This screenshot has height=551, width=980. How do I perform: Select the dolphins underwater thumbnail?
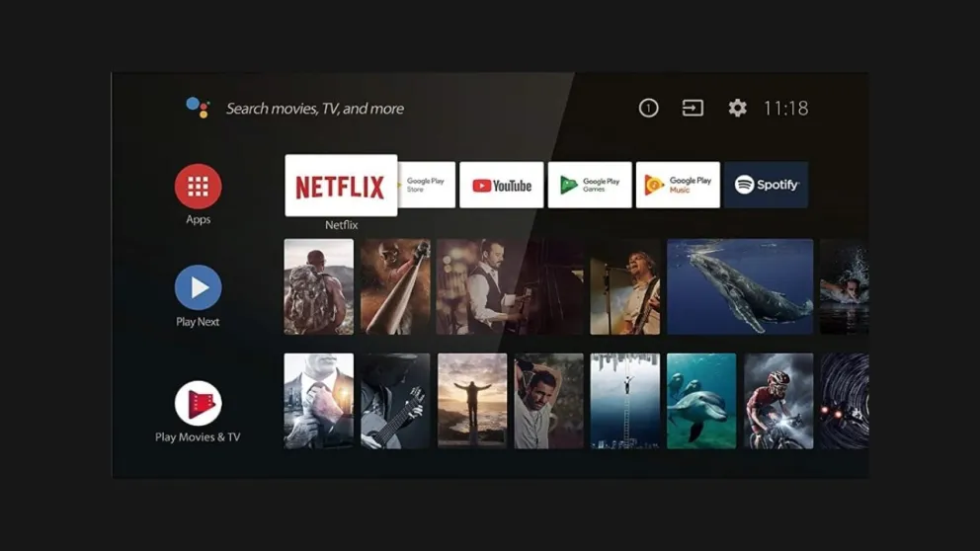(701, 401)
